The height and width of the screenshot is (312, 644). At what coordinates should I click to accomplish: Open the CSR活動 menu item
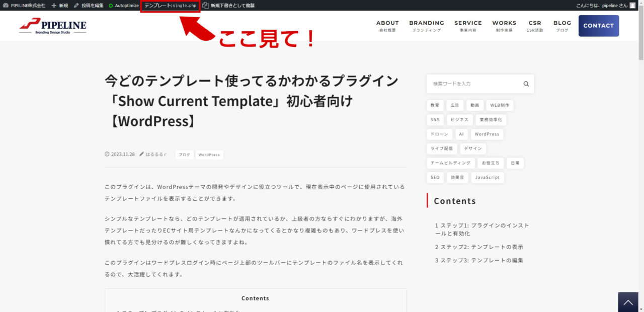point(535,26)
